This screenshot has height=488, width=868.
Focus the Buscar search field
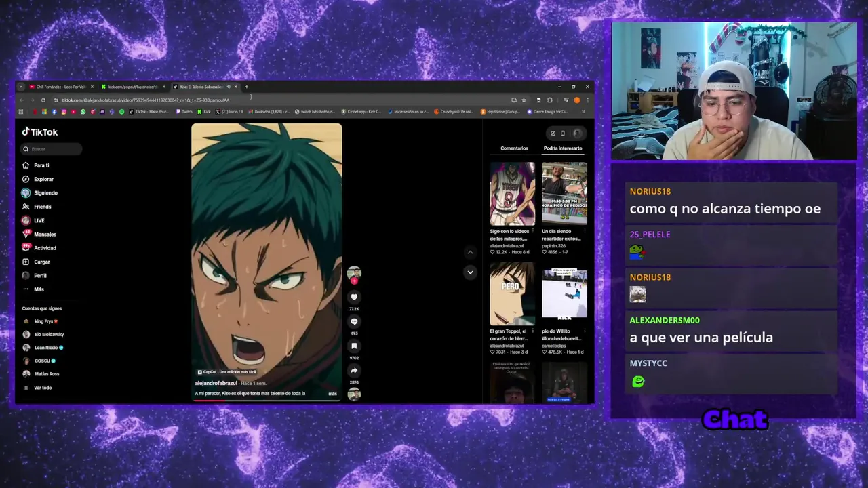click(x=52, y=149)
